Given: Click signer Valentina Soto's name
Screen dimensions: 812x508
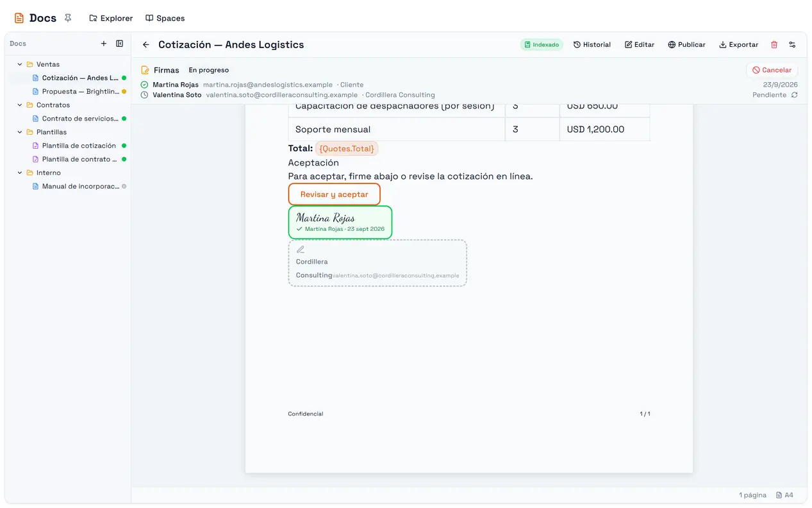Looking at the screenshot, I should point(177,95).
